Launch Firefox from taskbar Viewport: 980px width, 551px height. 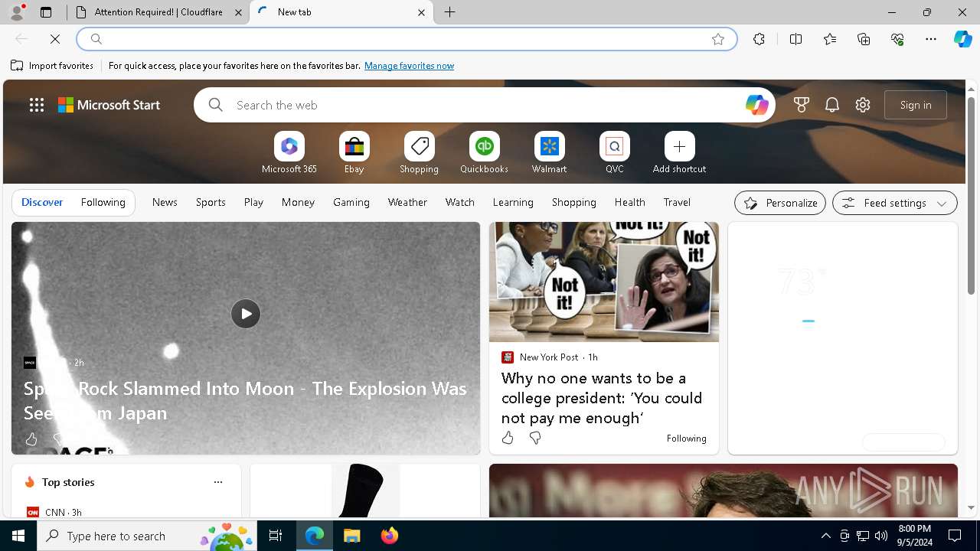(390, 536)
